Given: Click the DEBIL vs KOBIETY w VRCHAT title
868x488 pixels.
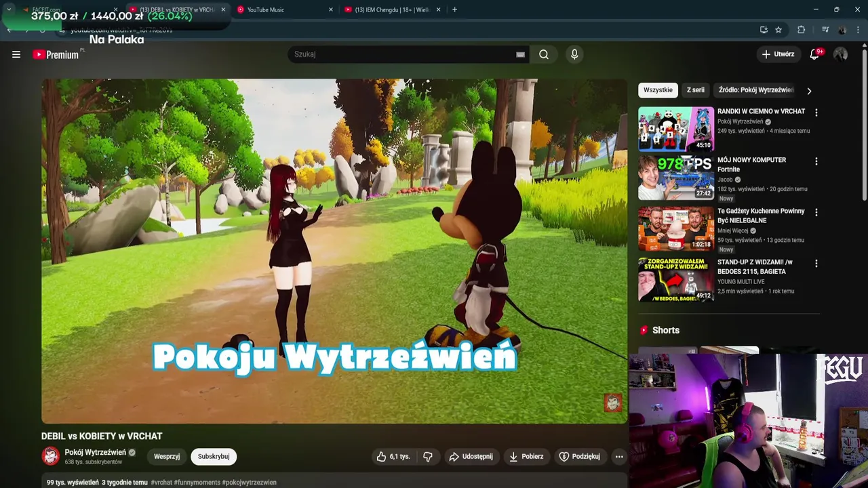Looking at the screenshot, I should click(102, 436).
